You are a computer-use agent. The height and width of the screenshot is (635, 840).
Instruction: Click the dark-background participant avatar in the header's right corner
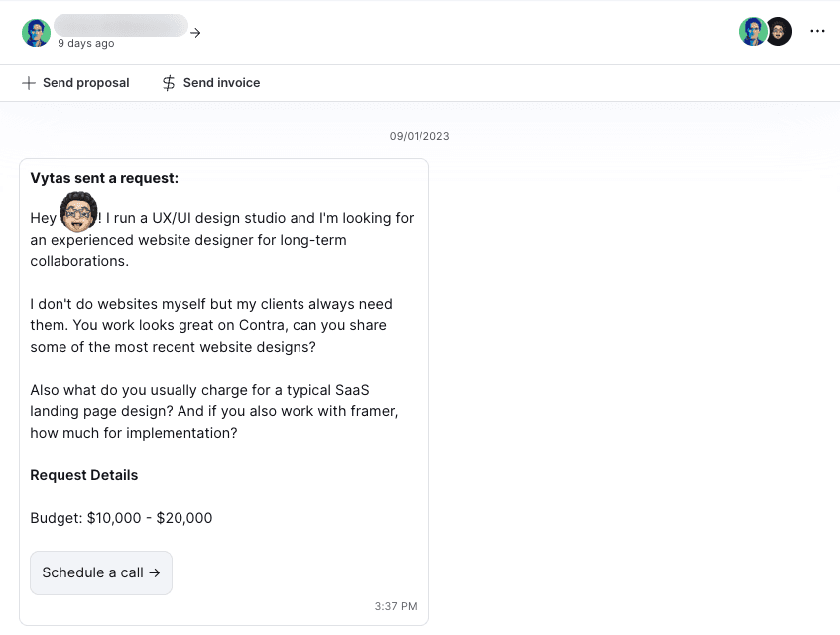click(x=779, y=31)
